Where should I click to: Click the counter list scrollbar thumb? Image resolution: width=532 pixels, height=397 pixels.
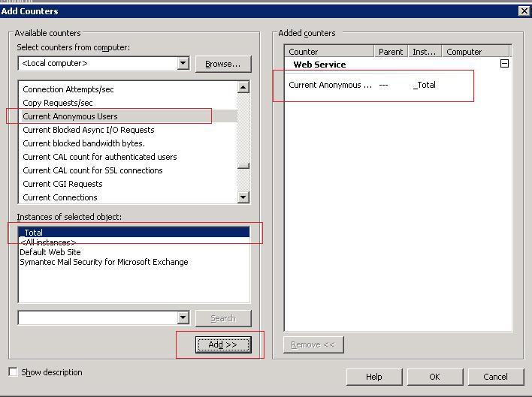pyautogui.click(x=243, y=166)
